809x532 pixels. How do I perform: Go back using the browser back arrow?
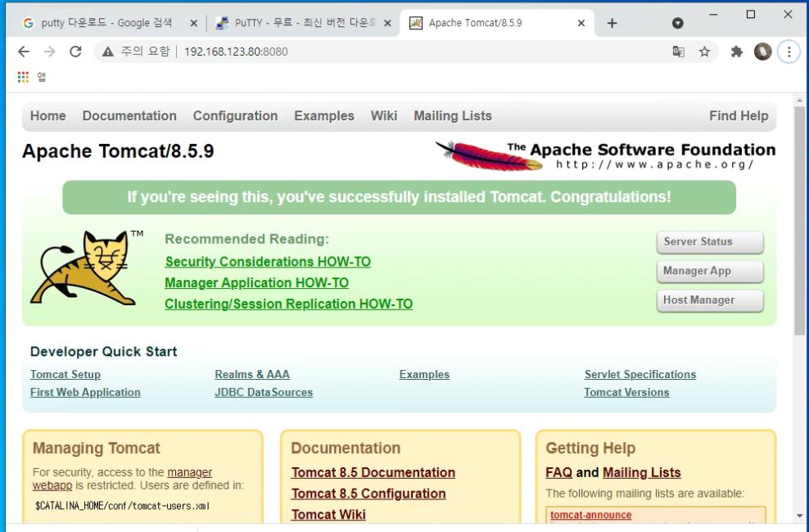24,52
